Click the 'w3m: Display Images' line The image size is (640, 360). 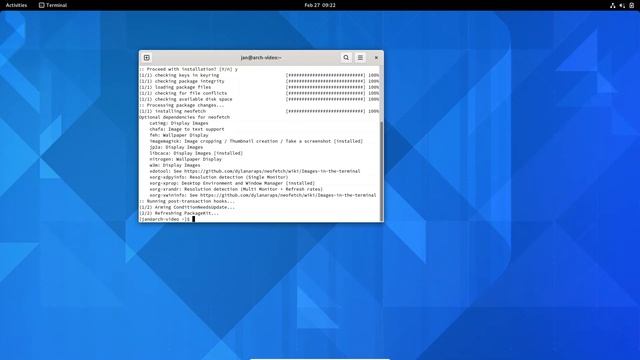click(x=175, y=165)
